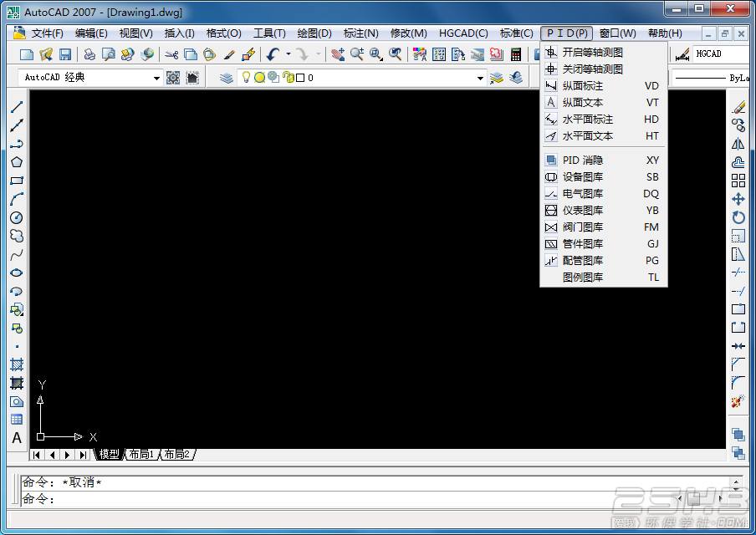The height and width of the screenshot is (535, 756).
Task: Select the Array tool
Action: coord(738,181)
